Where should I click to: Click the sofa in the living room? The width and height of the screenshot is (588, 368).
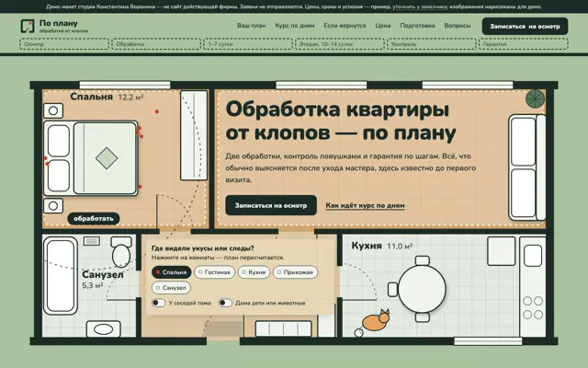526,167
